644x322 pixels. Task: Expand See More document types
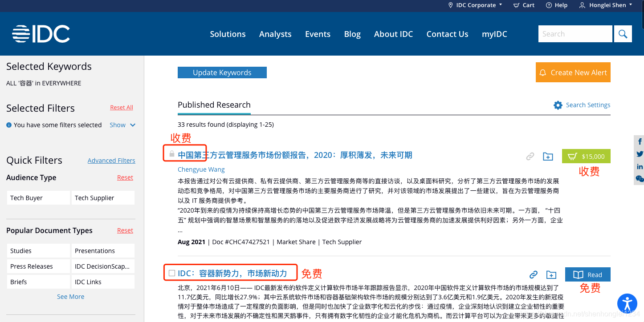coord(70,297)
